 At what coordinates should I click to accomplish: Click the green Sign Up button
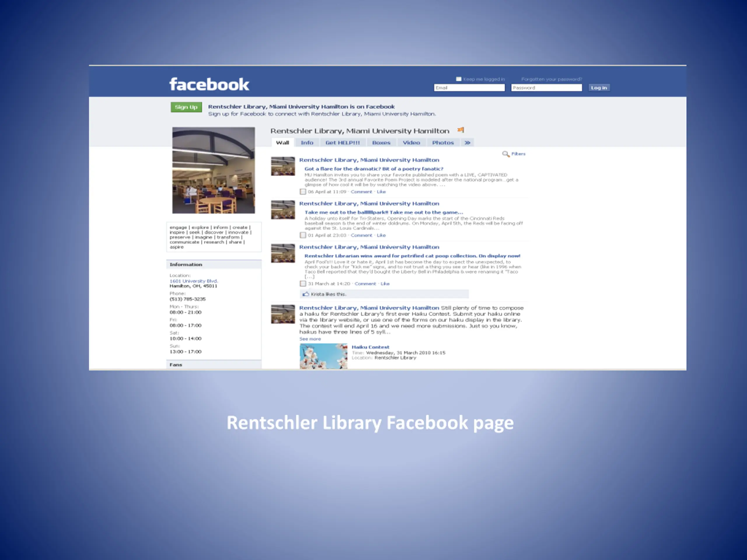click(x=186, y=107)
